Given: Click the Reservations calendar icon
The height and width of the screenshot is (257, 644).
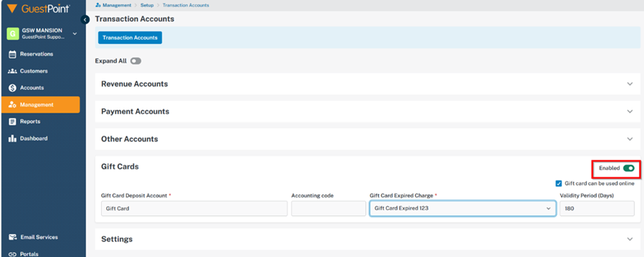Looking at the screenshot, I should [x=12, y=54].
